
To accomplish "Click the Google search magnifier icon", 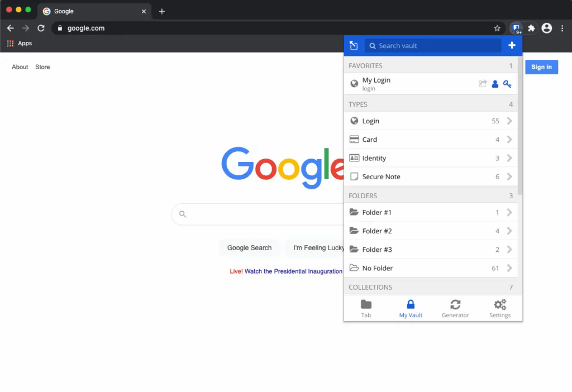I will coord(183,214).
